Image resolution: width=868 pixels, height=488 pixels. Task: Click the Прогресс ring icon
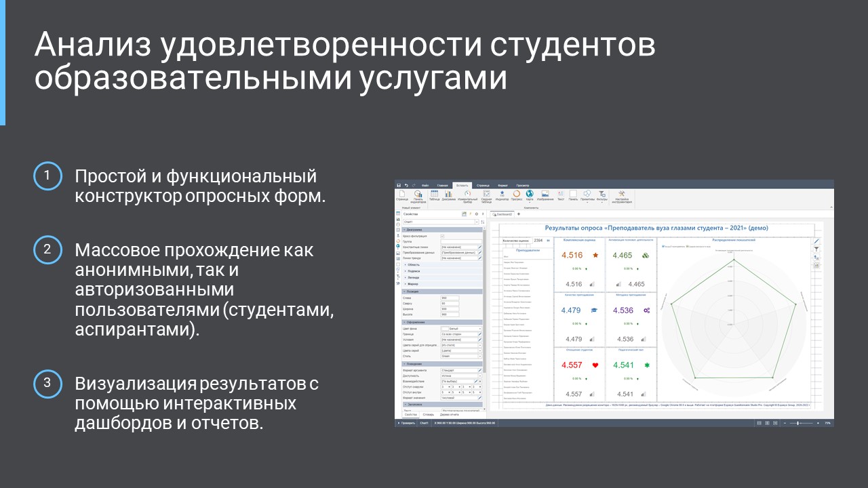pyautogui.click(x=516, y=195)
